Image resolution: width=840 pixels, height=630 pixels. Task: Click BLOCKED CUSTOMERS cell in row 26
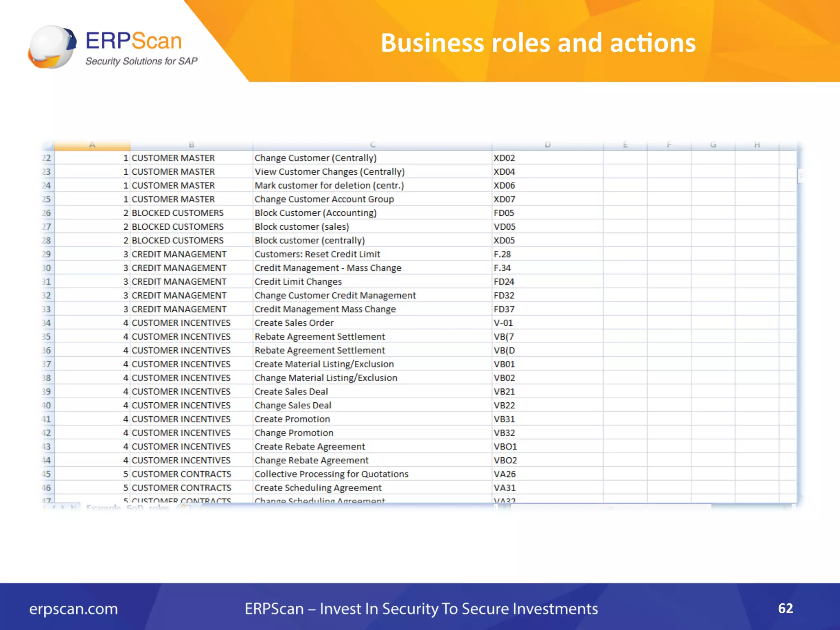coord(191,213)
